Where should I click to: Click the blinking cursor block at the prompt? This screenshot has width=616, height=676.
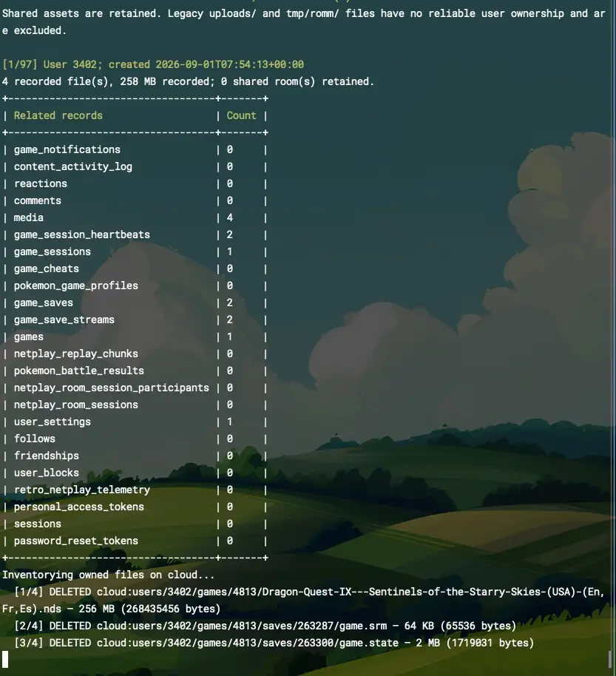(5, 660)
